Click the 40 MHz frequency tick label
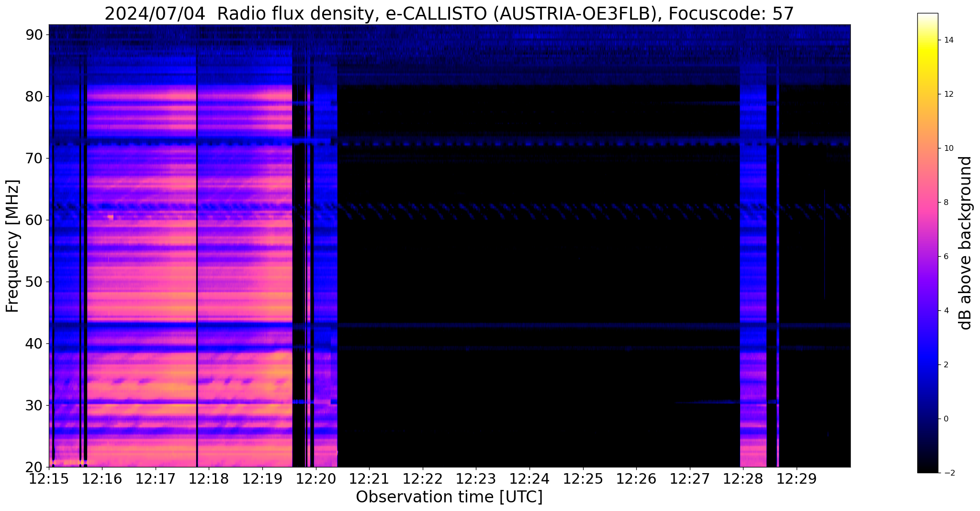The image size is (980, 511). click(34, 343)
